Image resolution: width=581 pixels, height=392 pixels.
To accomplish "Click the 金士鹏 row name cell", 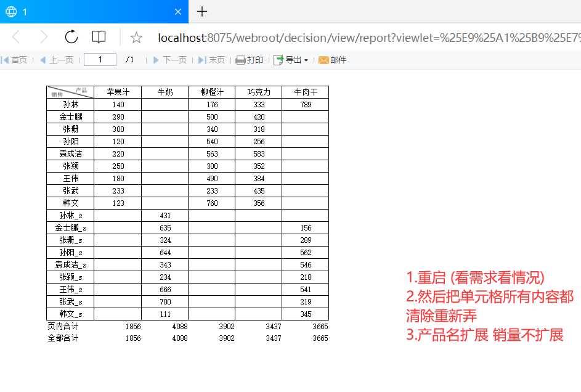I will pos(70,117).
